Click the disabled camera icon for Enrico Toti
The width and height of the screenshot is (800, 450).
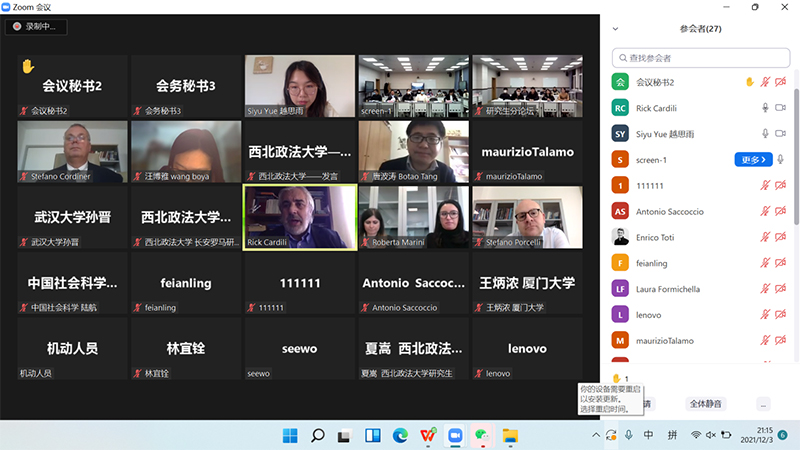(x=781, y=237)
